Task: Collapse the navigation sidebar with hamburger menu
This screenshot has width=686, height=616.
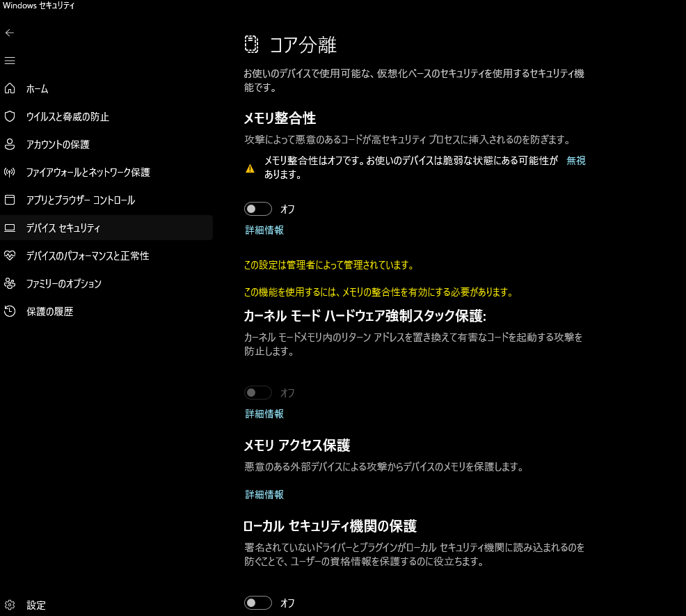Action: click(10, 60)
